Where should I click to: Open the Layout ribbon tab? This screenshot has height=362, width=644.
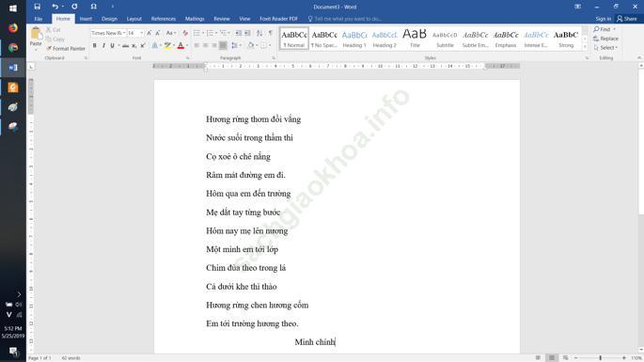[x=134, y=19]
